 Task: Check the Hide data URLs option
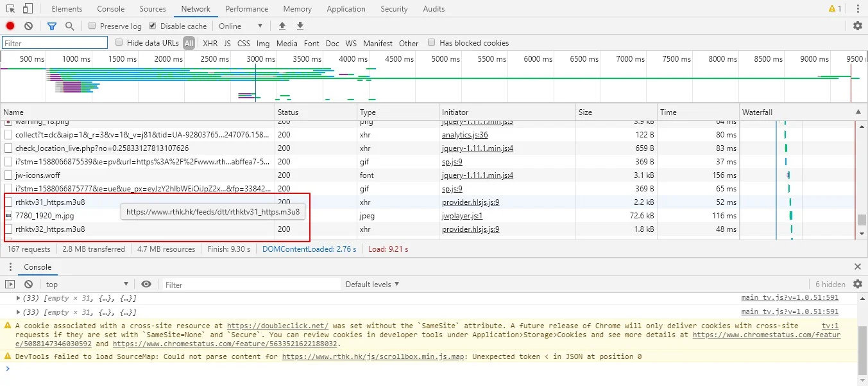(x=119, y=43)
